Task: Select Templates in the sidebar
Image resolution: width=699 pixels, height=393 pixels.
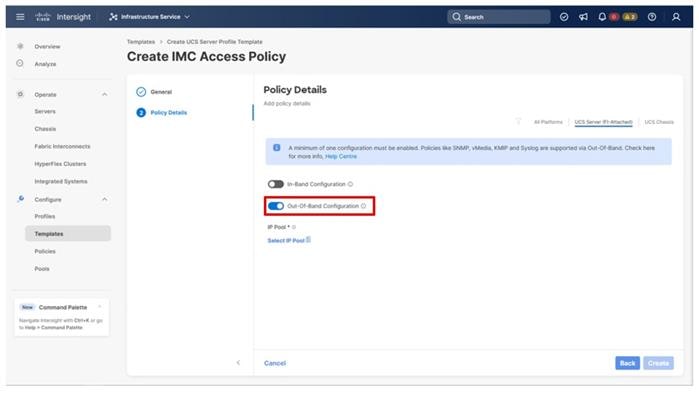Action: pyautogui.click(x=68, y=233)
